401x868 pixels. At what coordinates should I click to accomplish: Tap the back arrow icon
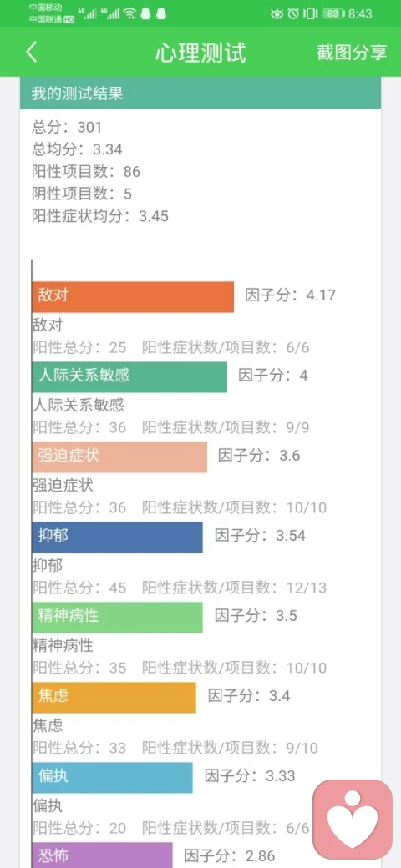[32, 52]
